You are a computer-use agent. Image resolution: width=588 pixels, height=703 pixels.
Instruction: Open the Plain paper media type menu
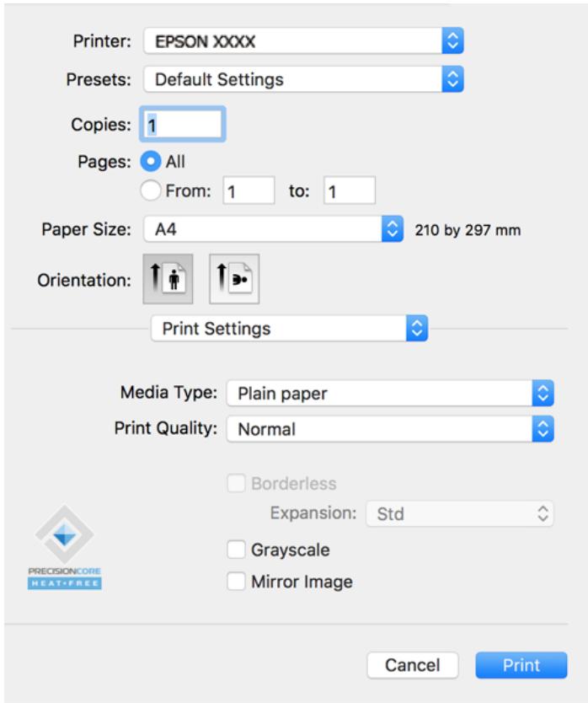coord(390,393)
